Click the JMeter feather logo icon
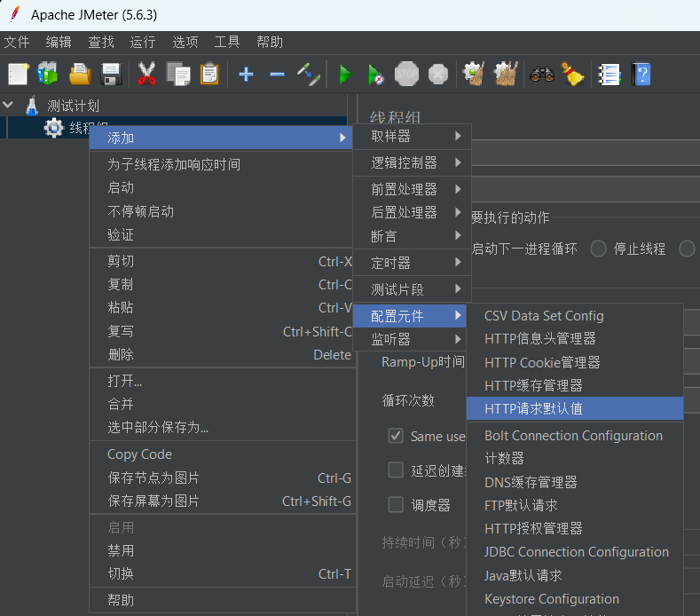 point(15,14)
